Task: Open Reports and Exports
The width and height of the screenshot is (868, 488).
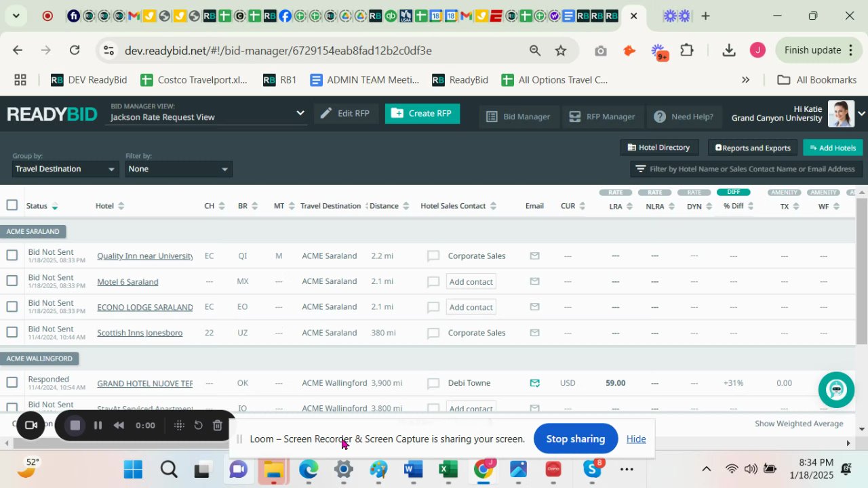Action: [753, 147]
